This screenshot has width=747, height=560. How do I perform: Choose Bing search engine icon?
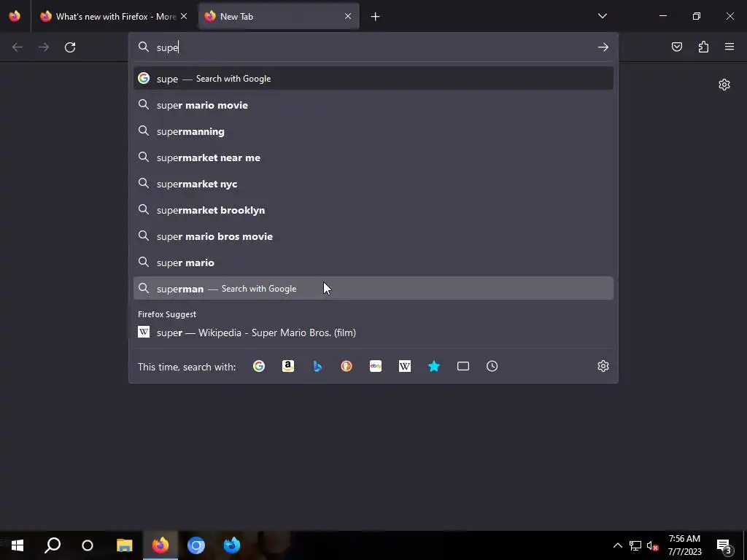[317, 366]
